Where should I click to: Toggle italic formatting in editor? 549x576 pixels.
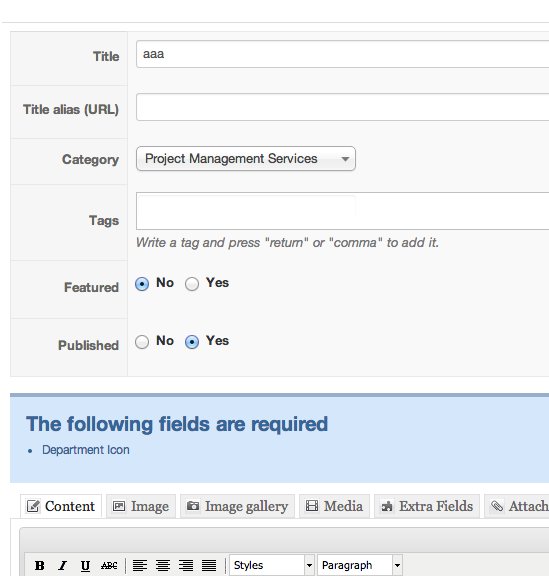point(62,565)
